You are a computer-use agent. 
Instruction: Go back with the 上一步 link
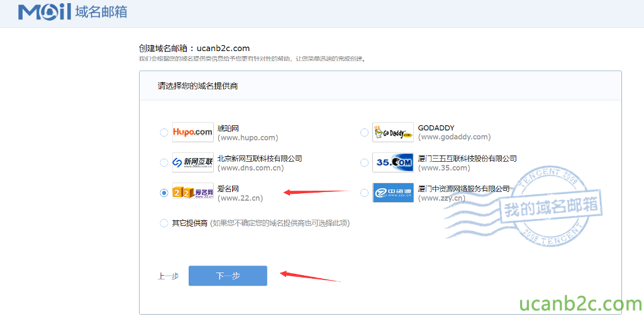pos(168,276)
